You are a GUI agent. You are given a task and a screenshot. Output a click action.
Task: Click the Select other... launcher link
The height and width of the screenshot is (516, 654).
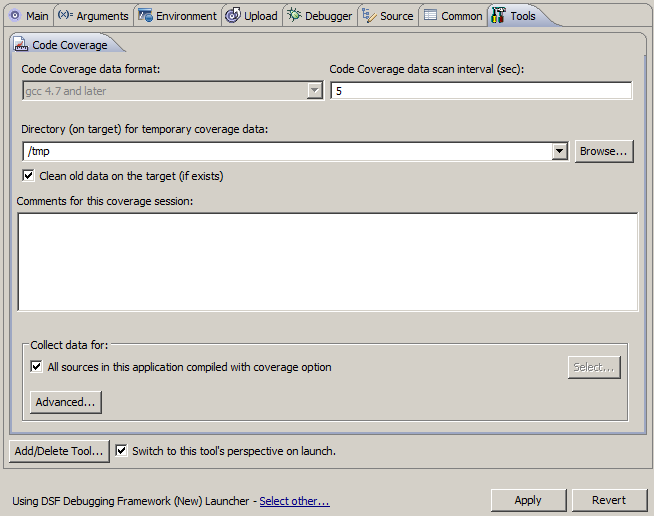click(x=294, y=501)
